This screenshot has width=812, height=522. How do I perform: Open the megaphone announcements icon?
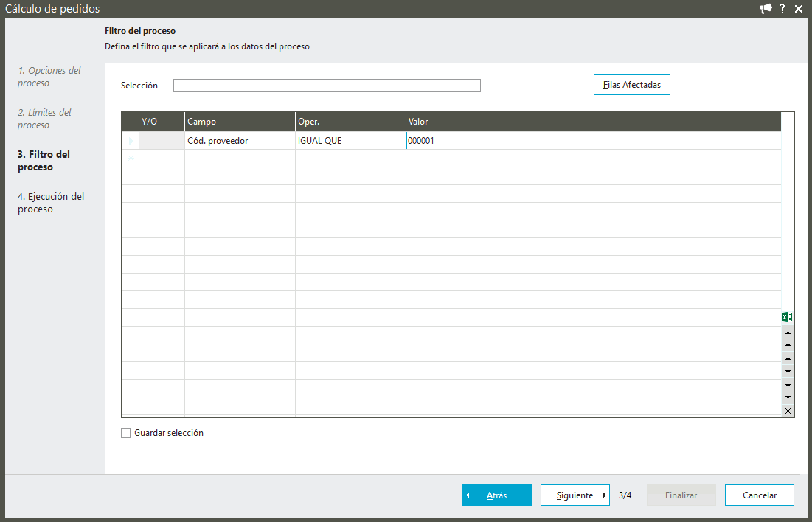[x=766, y=9]
